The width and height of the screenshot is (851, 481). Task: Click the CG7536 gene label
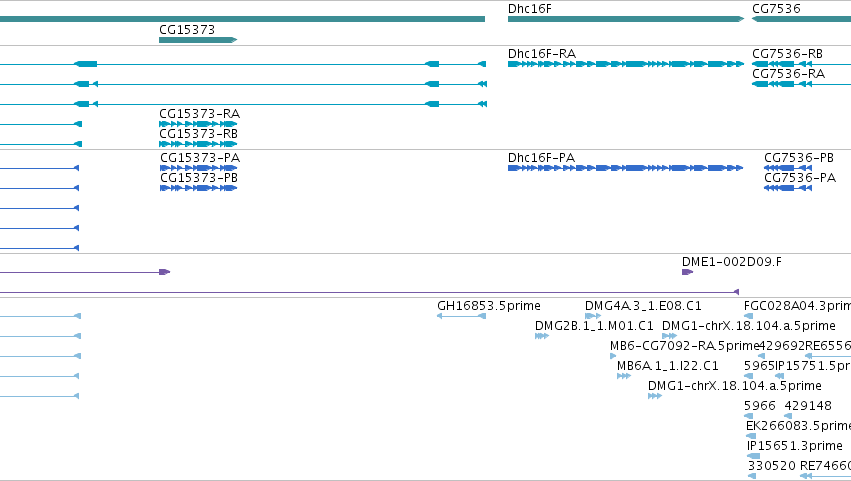click(x=776, y=9)
